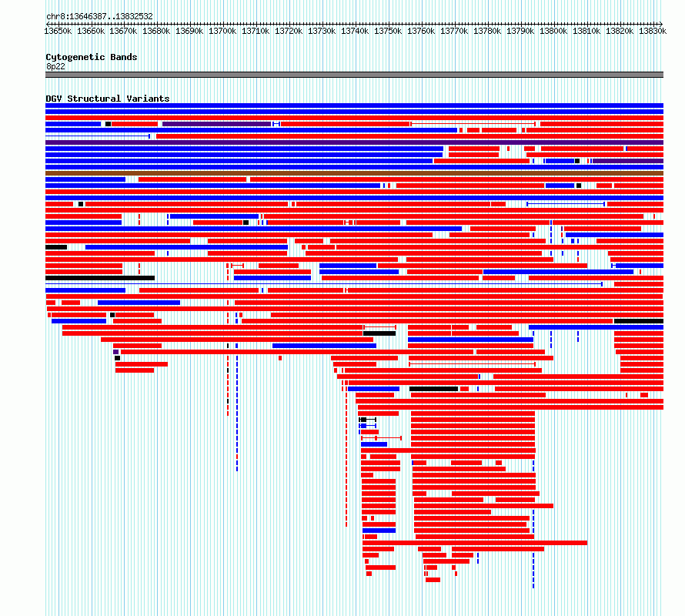Select the black variant at the right edge past 13820k
Image resolution: width=685 pixels, height=616 pixels.
point(639,321)
